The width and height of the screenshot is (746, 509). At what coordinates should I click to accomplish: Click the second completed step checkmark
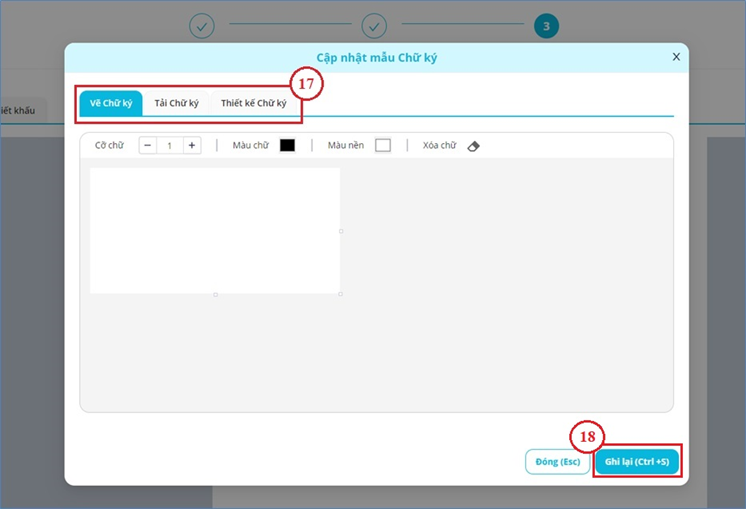[374, 26]
